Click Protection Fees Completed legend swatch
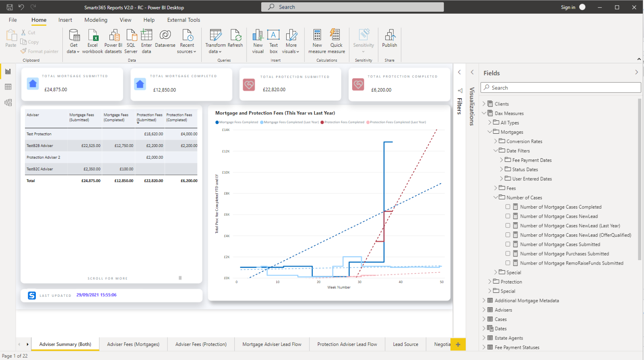 coord(322,122)
